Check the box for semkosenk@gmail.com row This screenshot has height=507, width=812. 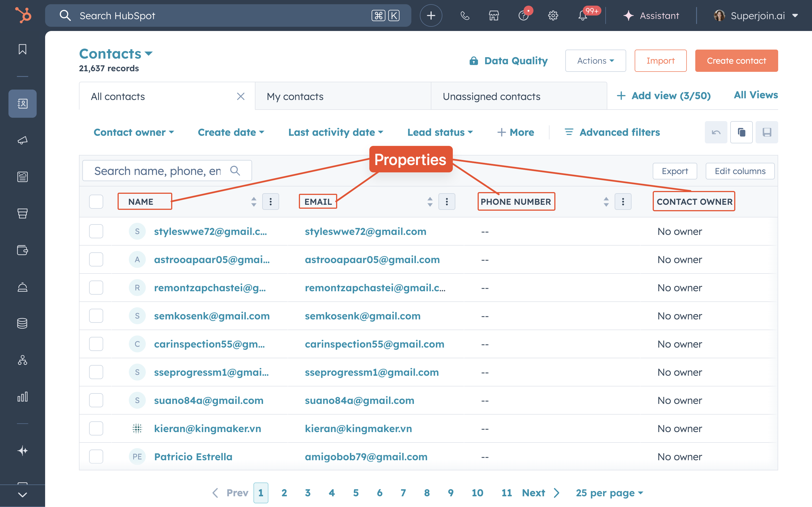coord(96,316)
